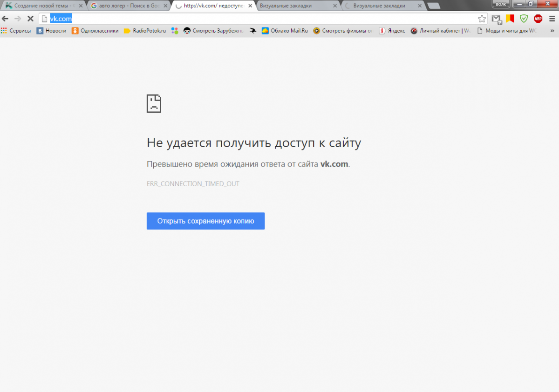
Task: Open the Смотреть фильмы онлайн bookmark
Action: coord(343,31)
